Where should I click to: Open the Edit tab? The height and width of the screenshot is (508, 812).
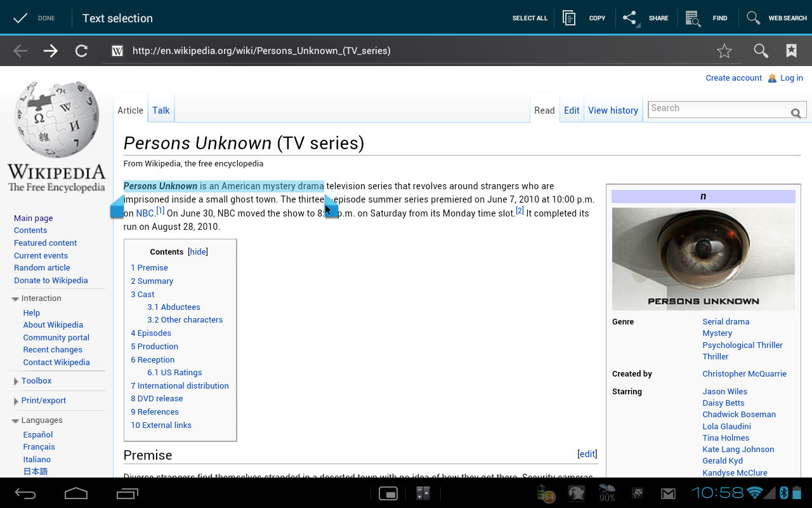point(572,110)
